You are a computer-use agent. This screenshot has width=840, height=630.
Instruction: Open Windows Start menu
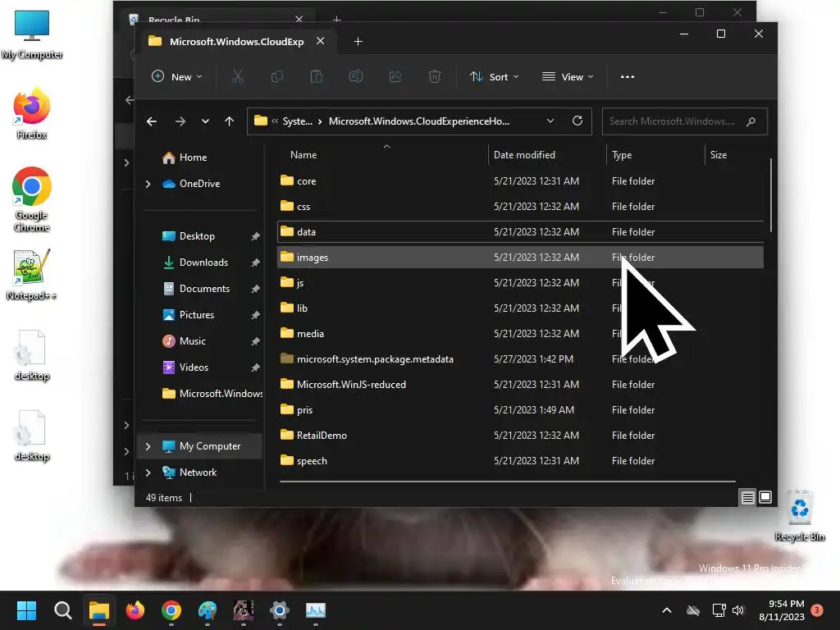pos(26,610)
